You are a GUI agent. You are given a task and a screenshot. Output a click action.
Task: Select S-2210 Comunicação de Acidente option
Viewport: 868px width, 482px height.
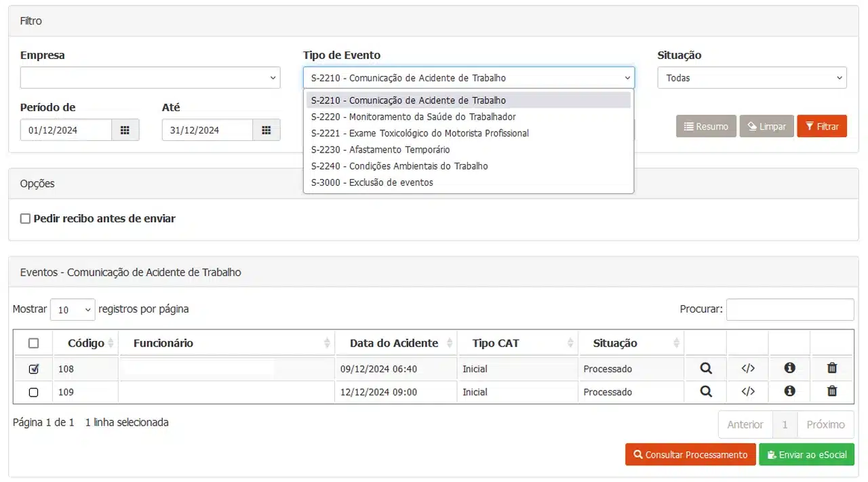click(x=468, y=100)
